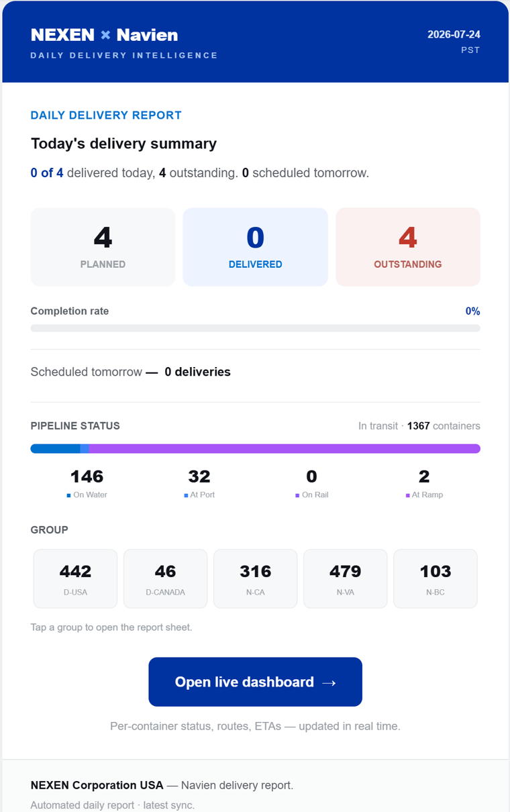This screenshot has height=812, width=510.
Task: Click the On Water legend square
Action: 69,495
